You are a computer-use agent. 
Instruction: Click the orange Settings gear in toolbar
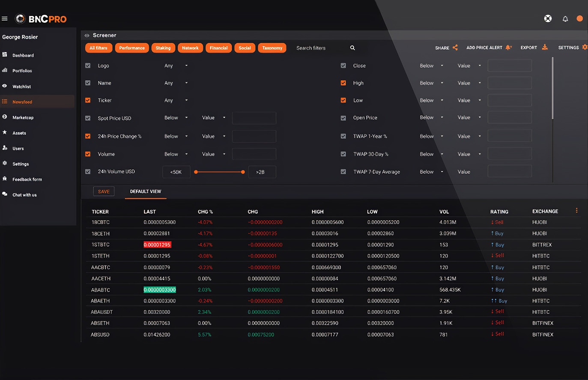[585, 47]
